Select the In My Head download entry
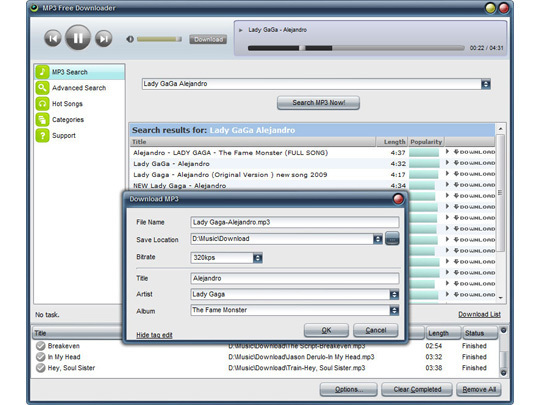This screenshot has width=540, height=405. [266, 357]
